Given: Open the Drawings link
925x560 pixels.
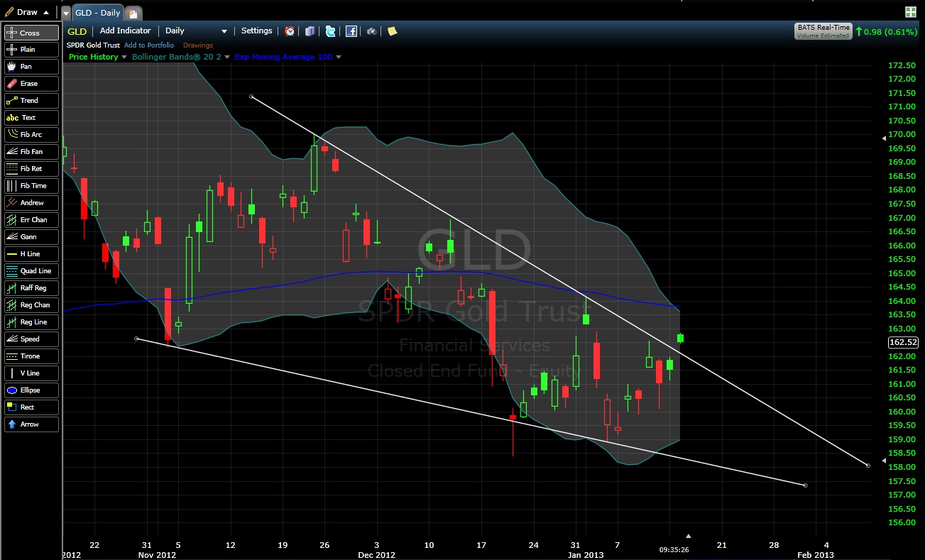Looking at the screenshot, I should [198, 45].
